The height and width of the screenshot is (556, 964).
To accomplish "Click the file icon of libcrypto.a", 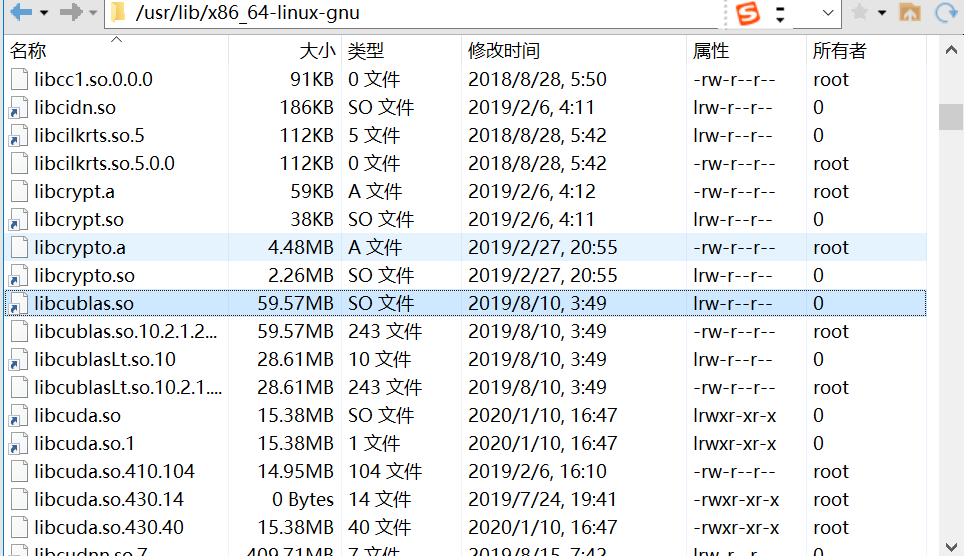I will pyautogui.click(x=19, y=247).
